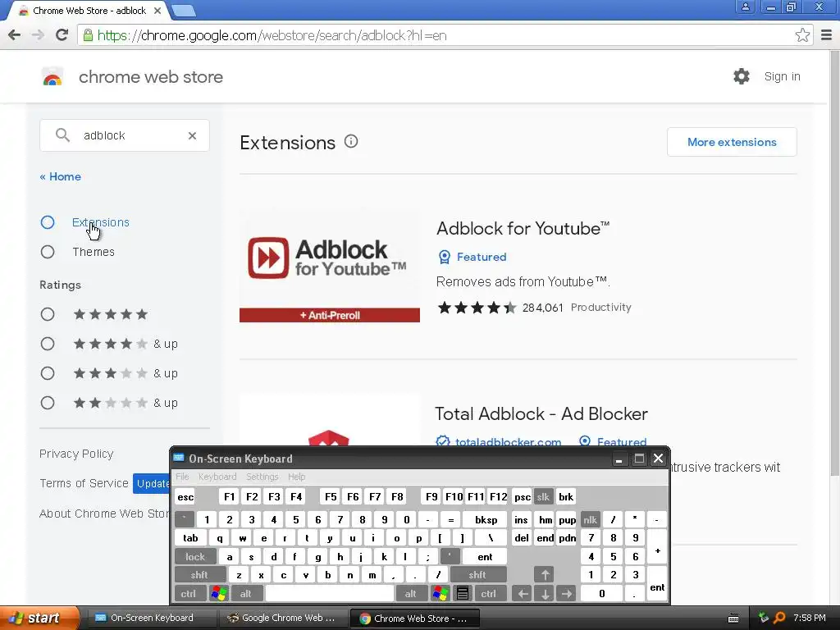Image resolution: width=840 pixels, height=630 pixels.
Task: Go back via the « Home link
Action: pos(61,177)
